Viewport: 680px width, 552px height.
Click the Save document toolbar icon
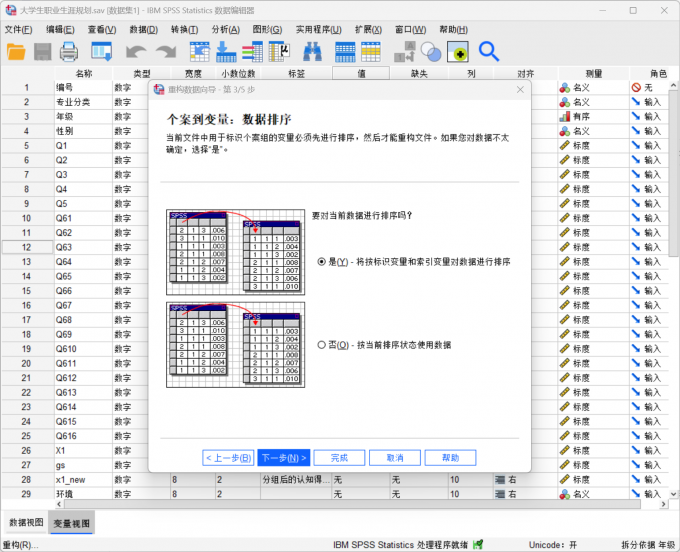pyautogui.click(x=42, y=52)
